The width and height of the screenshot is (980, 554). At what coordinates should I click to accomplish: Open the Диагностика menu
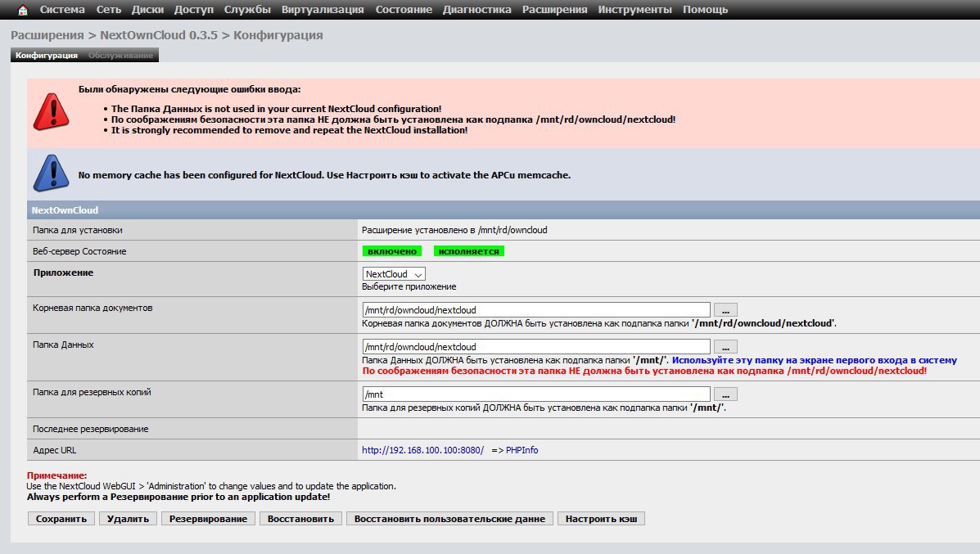pos(476,9)
